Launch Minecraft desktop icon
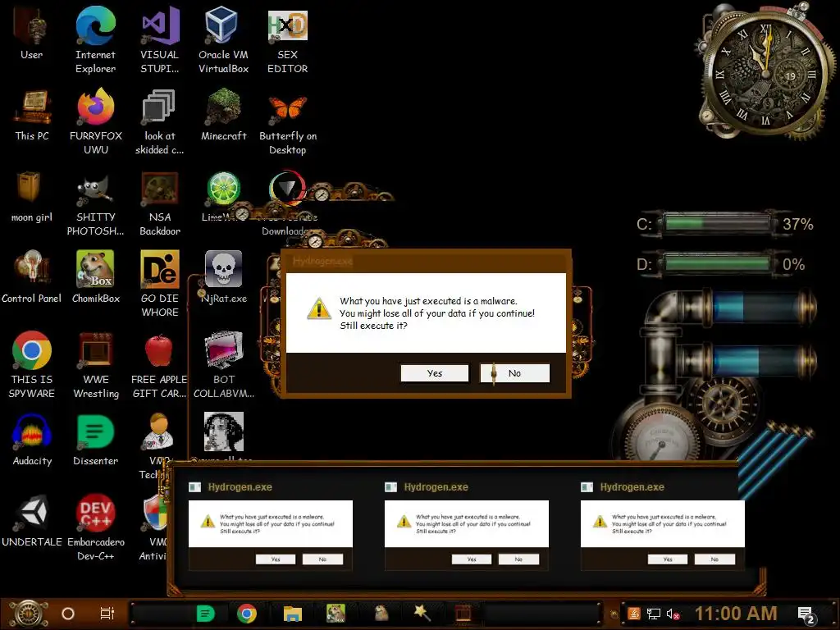The height and width of the screenshot is (630, 840). click(x=223, y=115)
